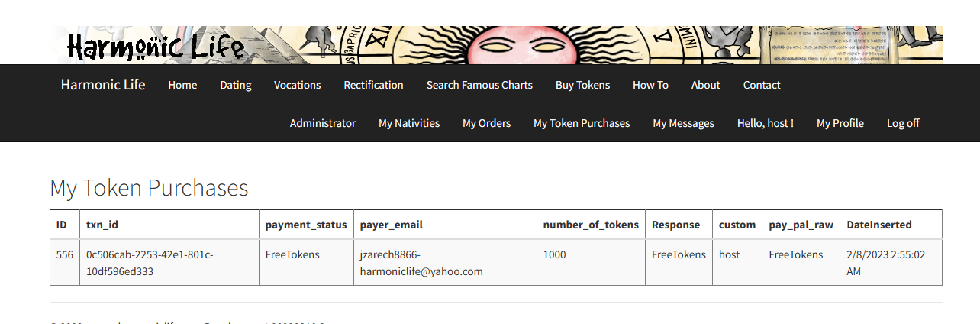Select Rectification in the navbar
Viewport: 980px width, 324px height.
[x=373, y=85]
